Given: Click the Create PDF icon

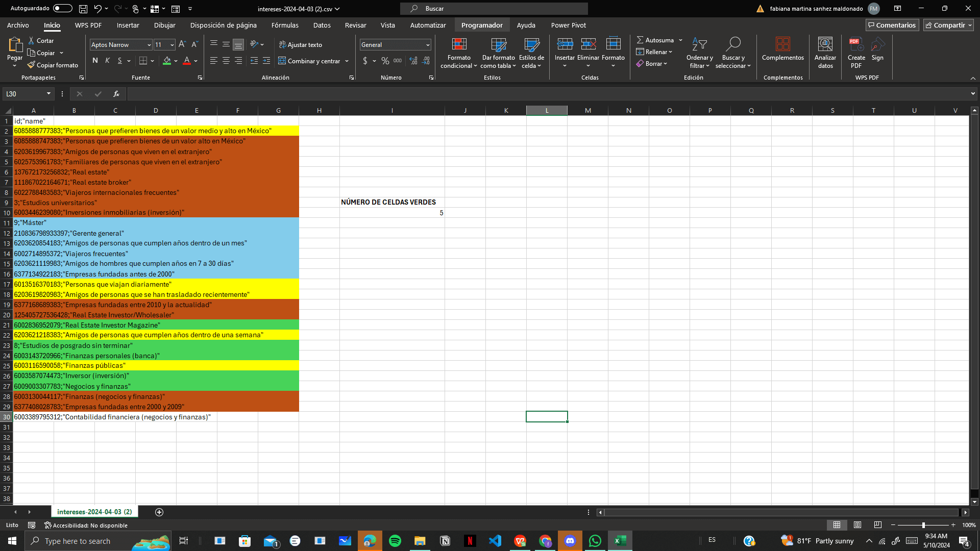Looking at the screenshot, I should [x=856, y=45].
